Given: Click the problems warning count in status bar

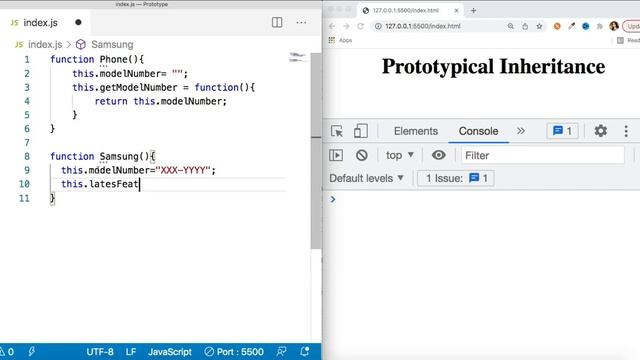Looking at the screenshot, I should point(7,352).
